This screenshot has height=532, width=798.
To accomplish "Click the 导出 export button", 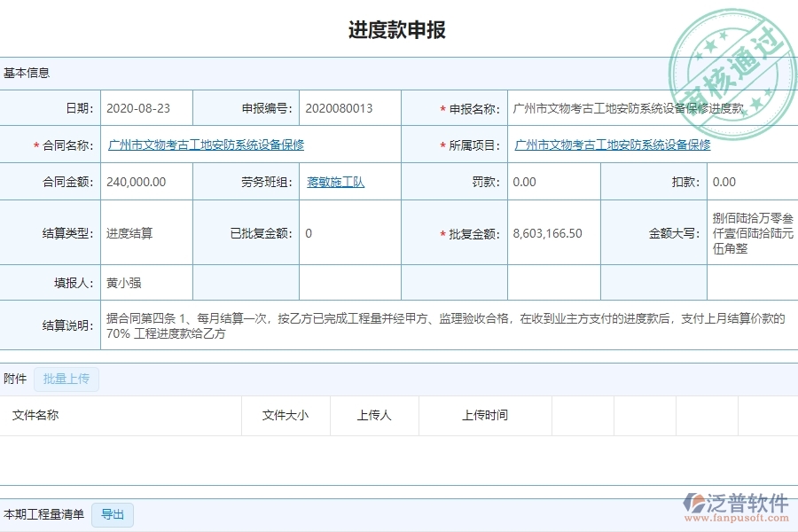I will click(x=113, y=515).
